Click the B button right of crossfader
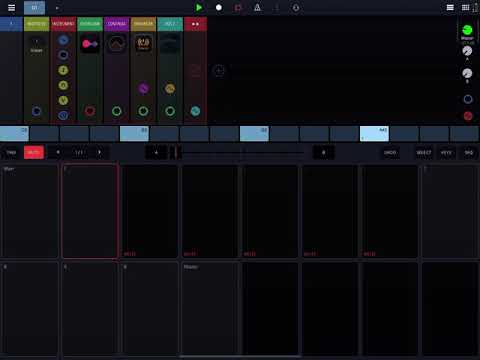 323,153
